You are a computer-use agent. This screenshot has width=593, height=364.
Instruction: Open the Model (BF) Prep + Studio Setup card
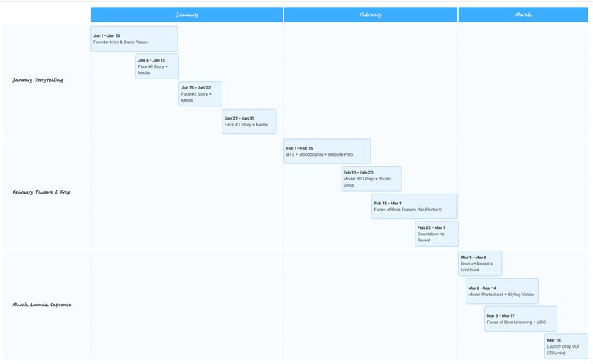coord(371,179)
